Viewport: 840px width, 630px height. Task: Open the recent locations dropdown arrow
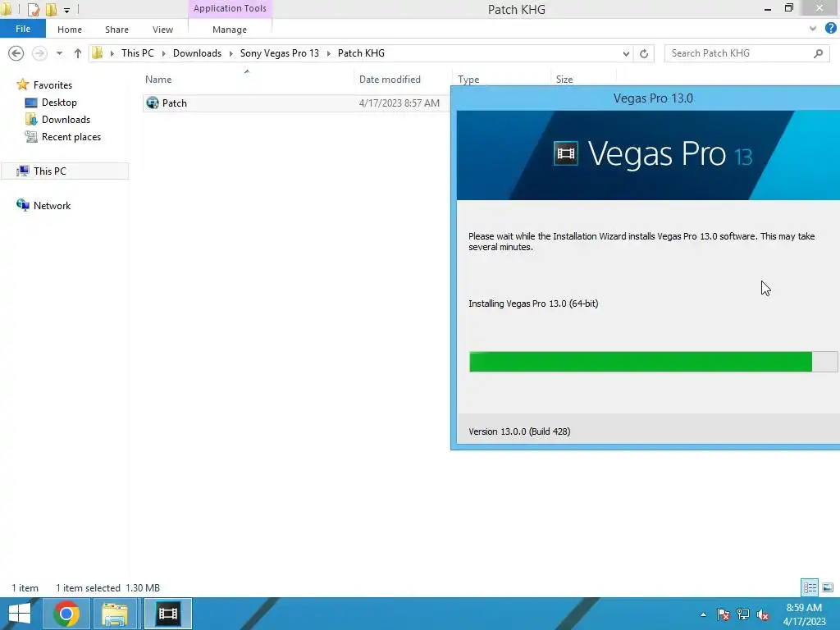(59, 53)
